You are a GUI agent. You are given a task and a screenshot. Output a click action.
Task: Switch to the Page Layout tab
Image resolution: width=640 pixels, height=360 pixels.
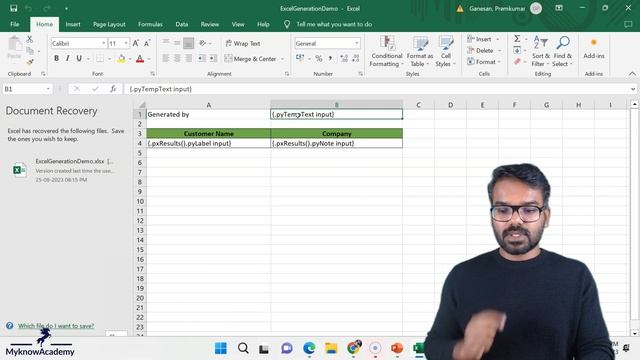pyautogui.click(x=109, y=24)
